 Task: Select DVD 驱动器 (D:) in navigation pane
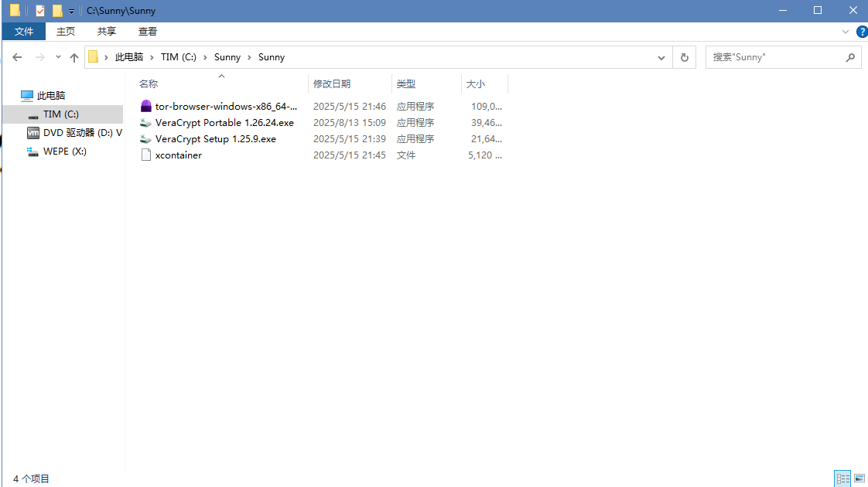[75, 133]
